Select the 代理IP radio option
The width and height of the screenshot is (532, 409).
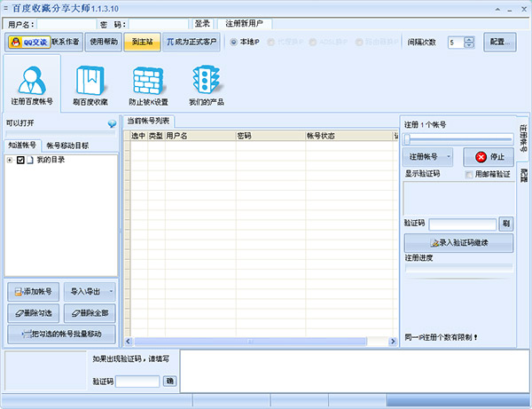pyautogui.click(x=270, y=42)
